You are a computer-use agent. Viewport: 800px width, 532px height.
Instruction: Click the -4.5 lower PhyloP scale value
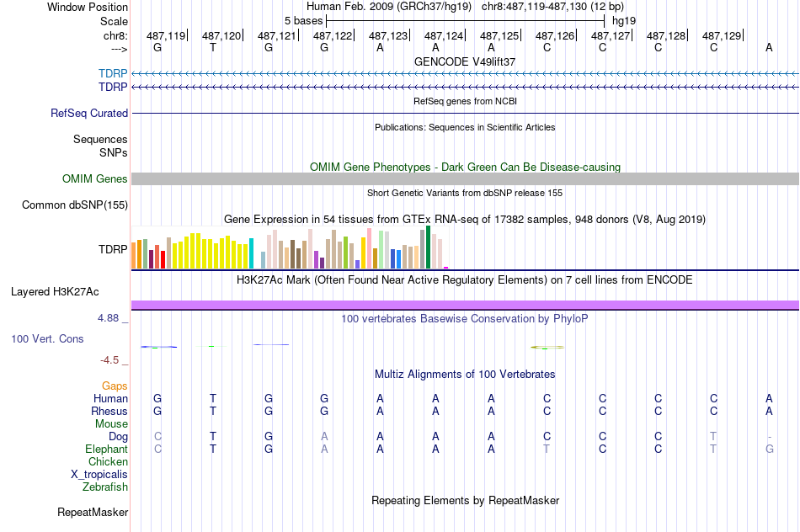[109, 360]
